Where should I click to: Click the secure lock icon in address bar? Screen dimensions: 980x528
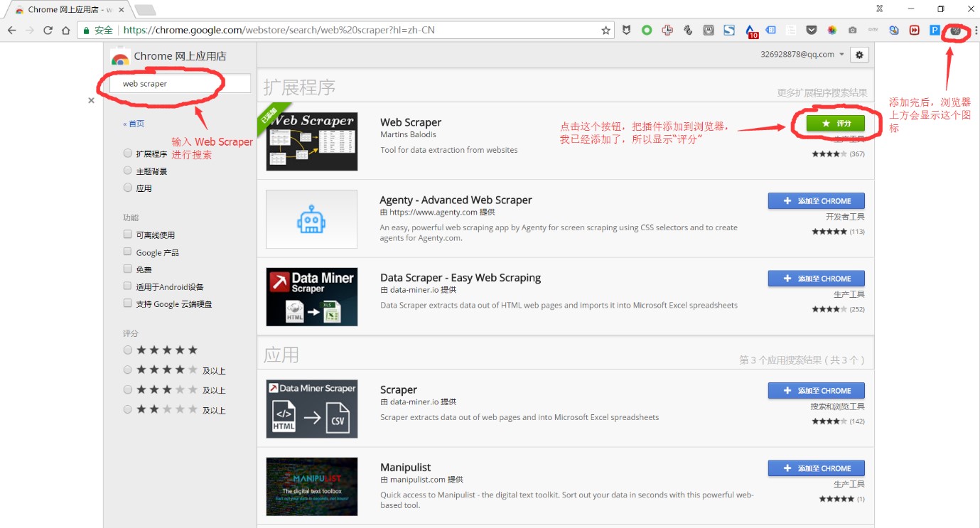click(x=86, y=31)
